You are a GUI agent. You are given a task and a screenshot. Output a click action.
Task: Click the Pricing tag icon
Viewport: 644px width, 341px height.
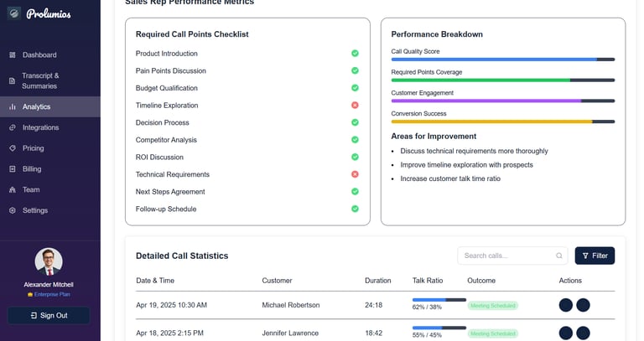point(13,148)
